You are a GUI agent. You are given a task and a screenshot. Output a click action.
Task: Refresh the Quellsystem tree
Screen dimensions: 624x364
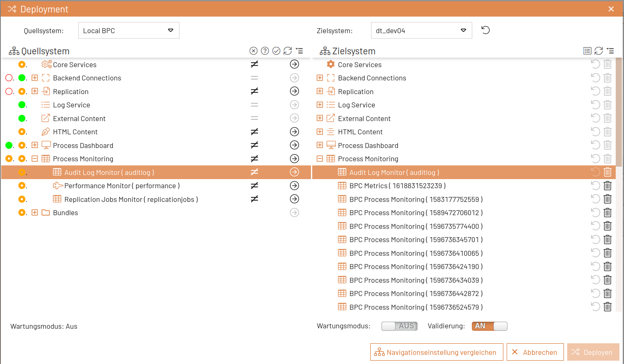coord(288,51)
